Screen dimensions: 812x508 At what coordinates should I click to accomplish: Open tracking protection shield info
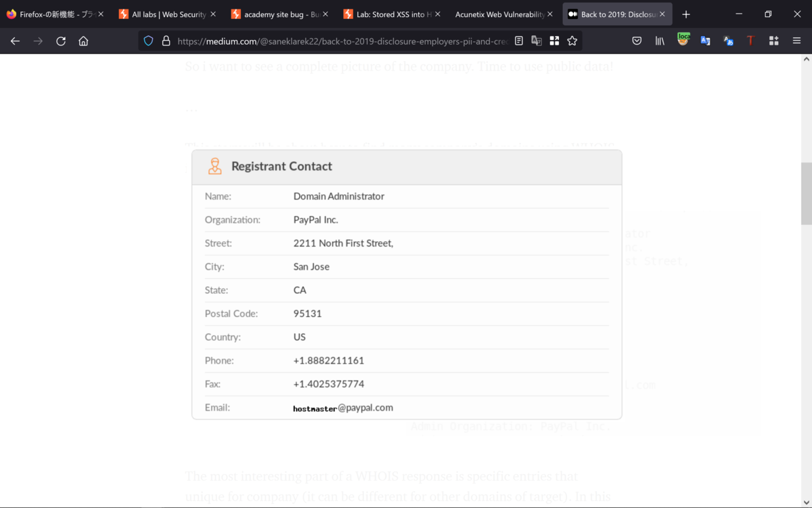point(149,41)
